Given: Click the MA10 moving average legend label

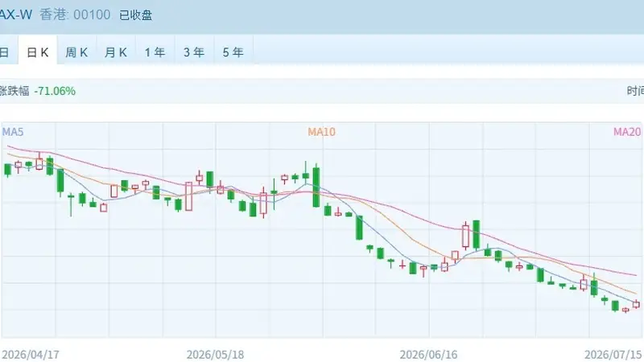Looking at the screenshot, I should pos(321,132).
